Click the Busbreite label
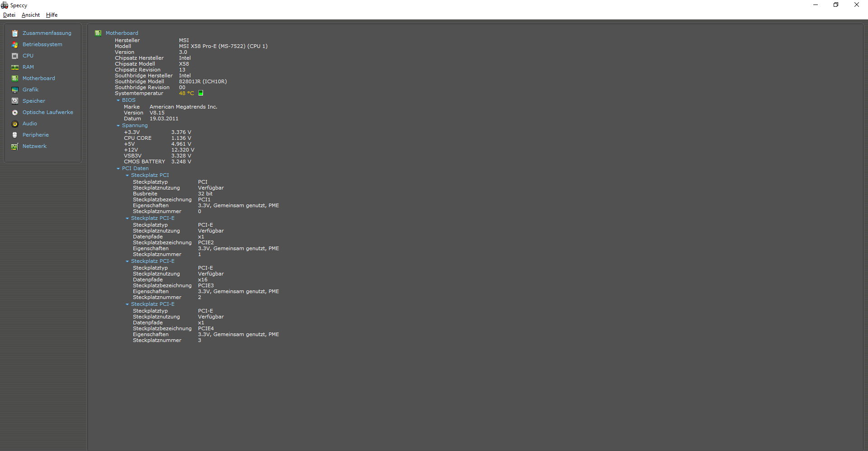 click(145, 194)
